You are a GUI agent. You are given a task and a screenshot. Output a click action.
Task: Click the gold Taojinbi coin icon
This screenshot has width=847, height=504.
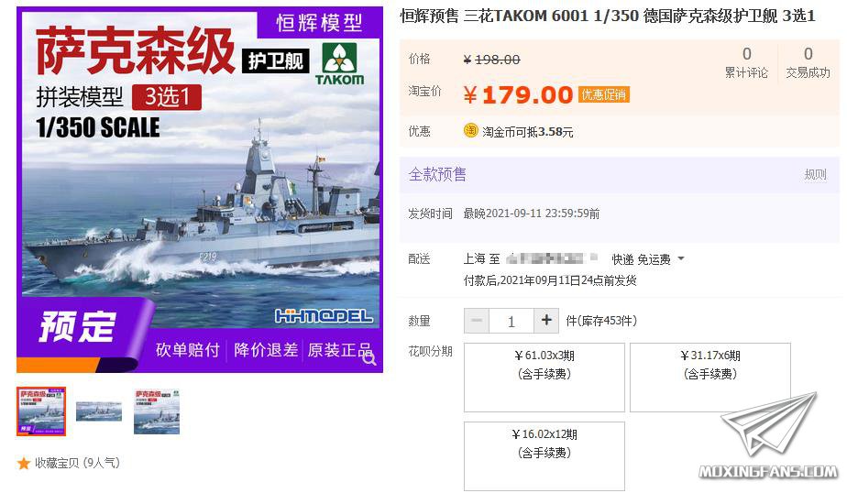471,131
